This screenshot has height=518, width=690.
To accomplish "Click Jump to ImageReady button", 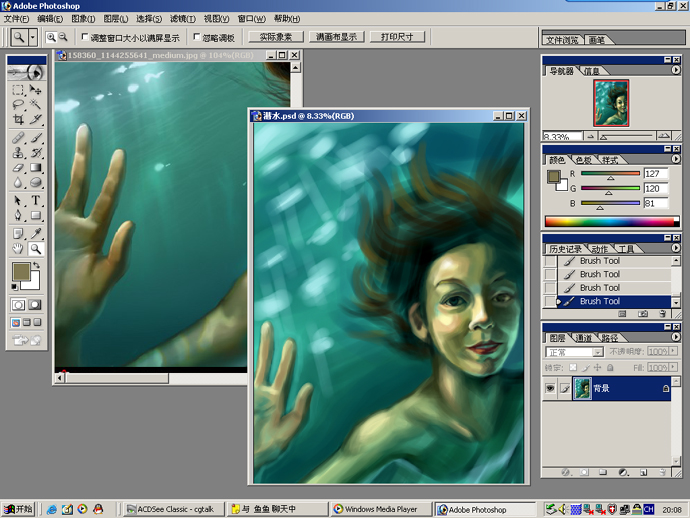I will (x=26, y=340).
